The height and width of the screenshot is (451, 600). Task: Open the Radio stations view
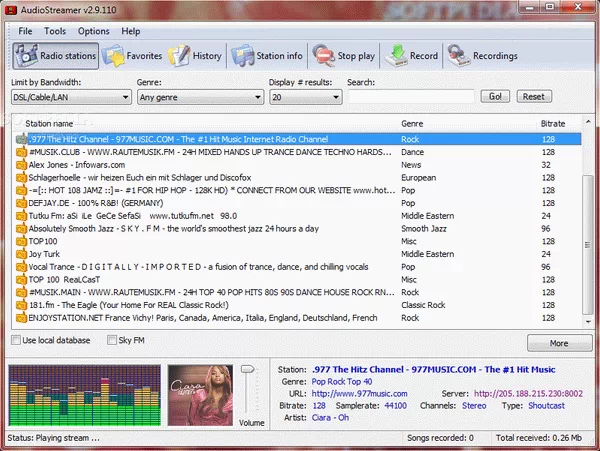pos(55,56)
